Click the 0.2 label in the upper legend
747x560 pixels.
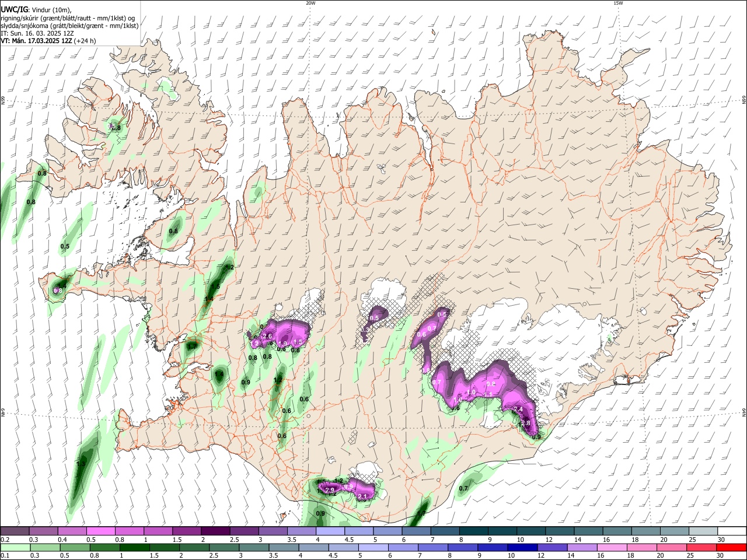pyautogui.click(x=5, y=540)
